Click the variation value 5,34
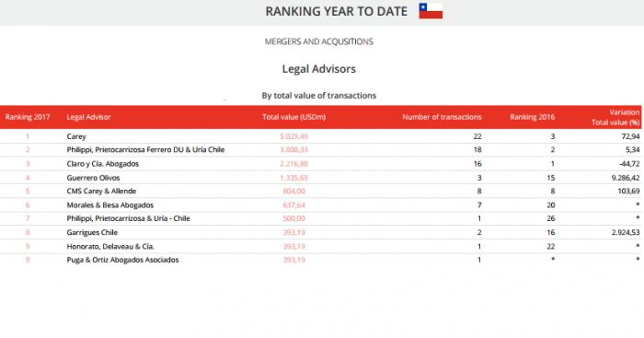 pos(633,150)
